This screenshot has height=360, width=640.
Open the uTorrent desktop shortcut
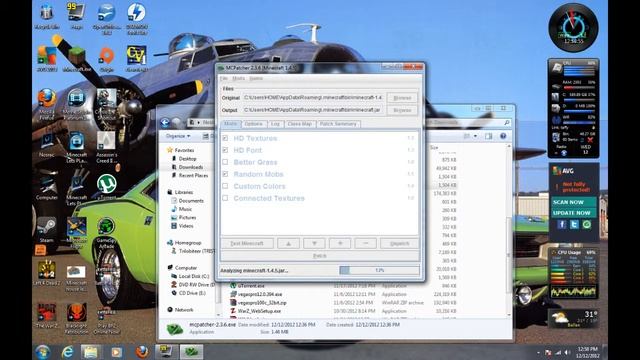coord(107,187)
